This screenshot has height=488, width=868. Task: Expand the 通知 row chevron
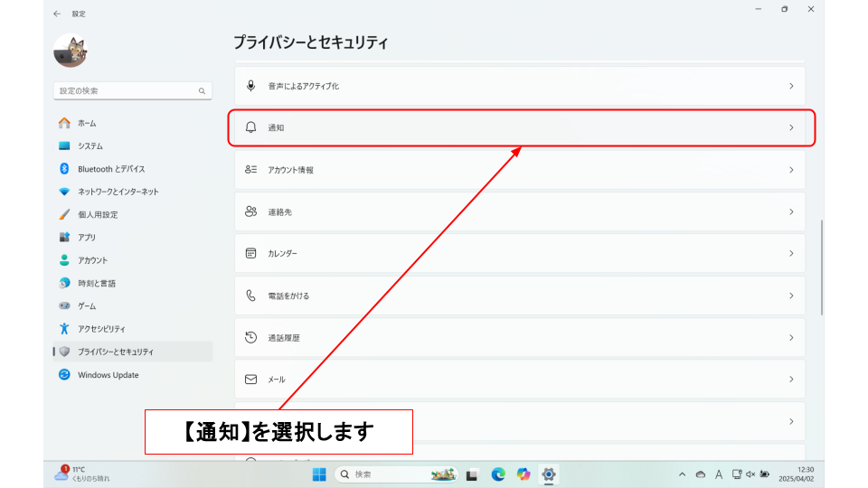(791, 127)
